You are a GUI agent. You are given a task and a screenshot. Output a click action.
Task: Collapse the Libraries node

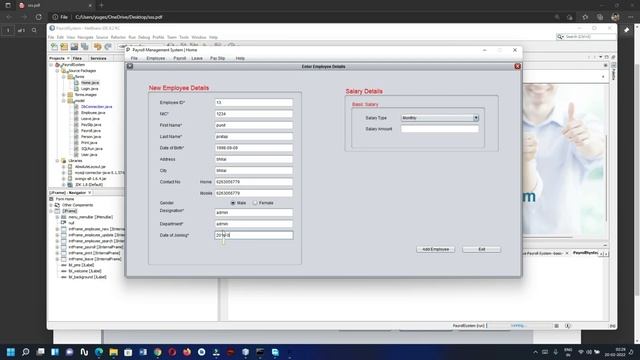pos(57,161)
